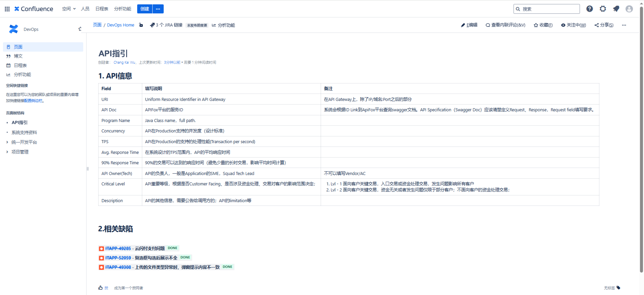Open issue ITAPP-49285 link

coord(118,249)
